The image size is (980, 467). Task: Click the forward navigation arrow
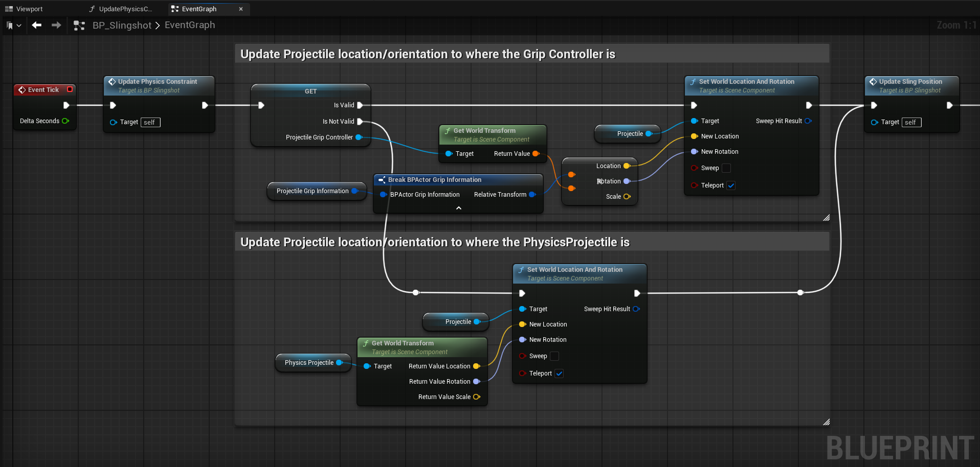56,25
